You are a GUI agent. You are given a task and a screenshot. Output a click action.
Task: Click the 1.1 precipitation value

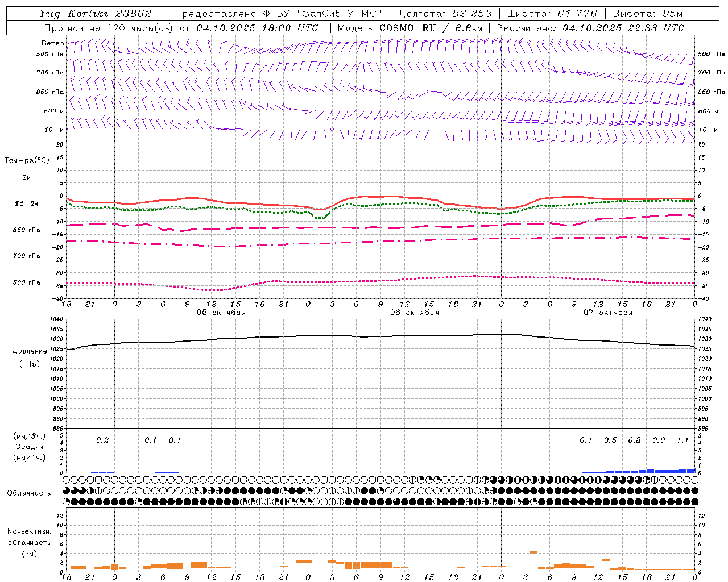click(682, 440)
